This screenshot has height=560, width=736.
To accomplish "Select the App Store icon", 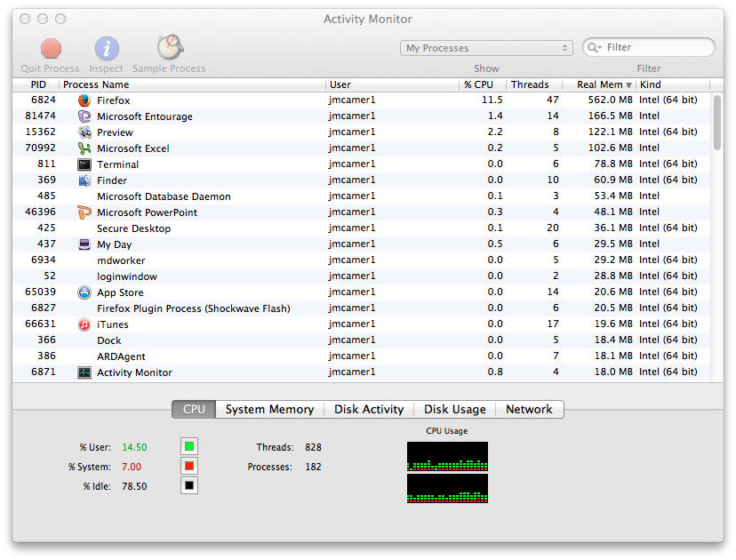I will (84, 292).
